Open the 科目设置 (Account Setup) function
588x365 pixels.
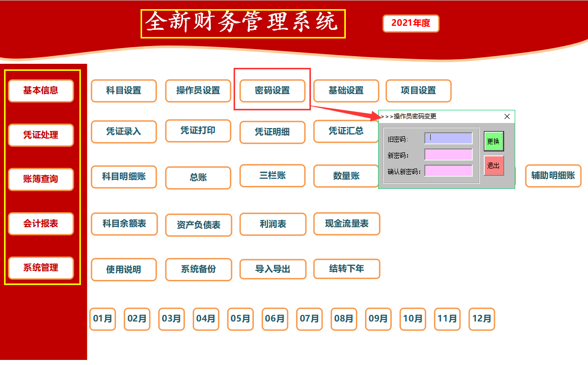[x=123, y=91]
